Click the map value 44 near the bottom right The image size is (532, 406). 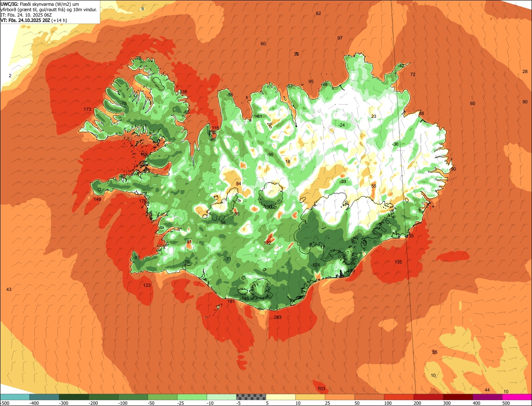(x=487, y=390)
